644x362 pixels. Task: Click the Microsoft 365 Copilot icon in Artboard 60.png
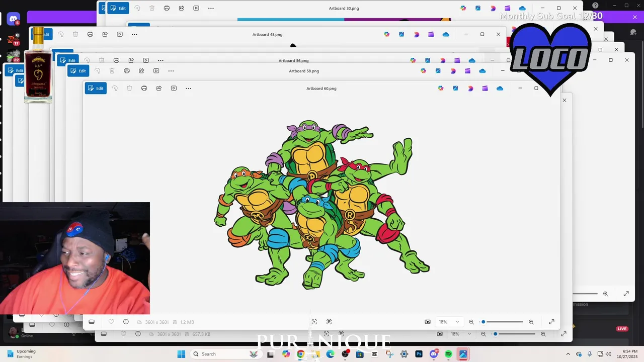(441, 88)
